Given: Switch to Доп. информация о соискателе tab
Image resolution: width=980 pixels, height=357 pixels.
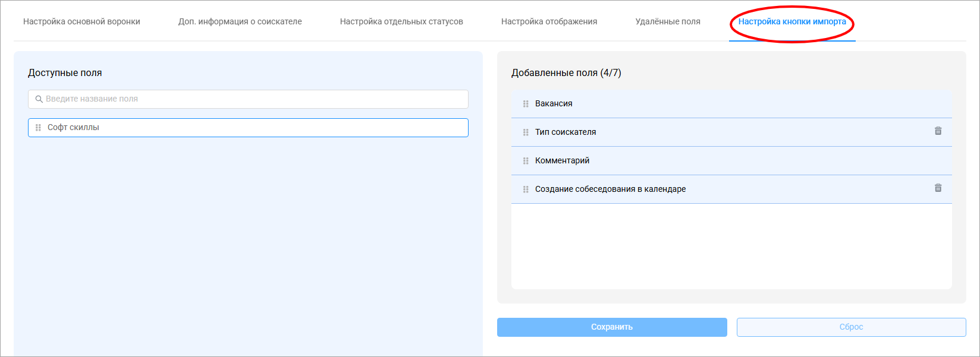Looking at the screenshot, I should click(240, 21).
